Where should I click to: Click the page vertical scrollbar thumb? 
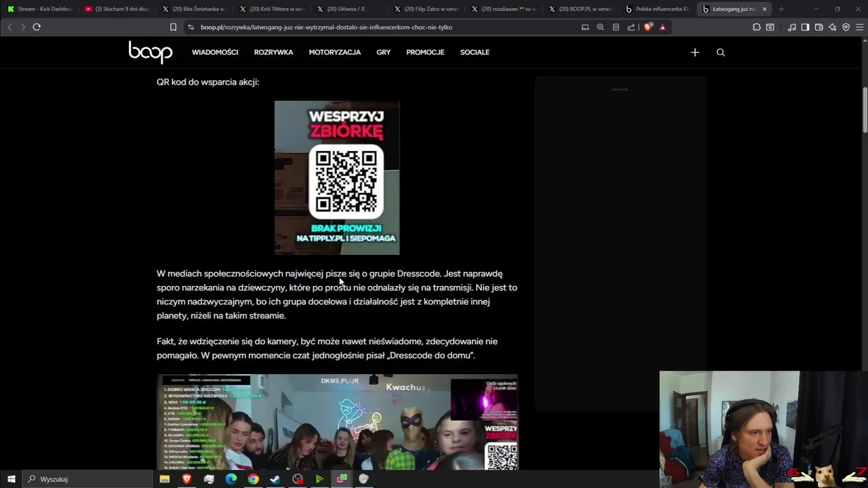pyautogui.click(x=865, y=110)
